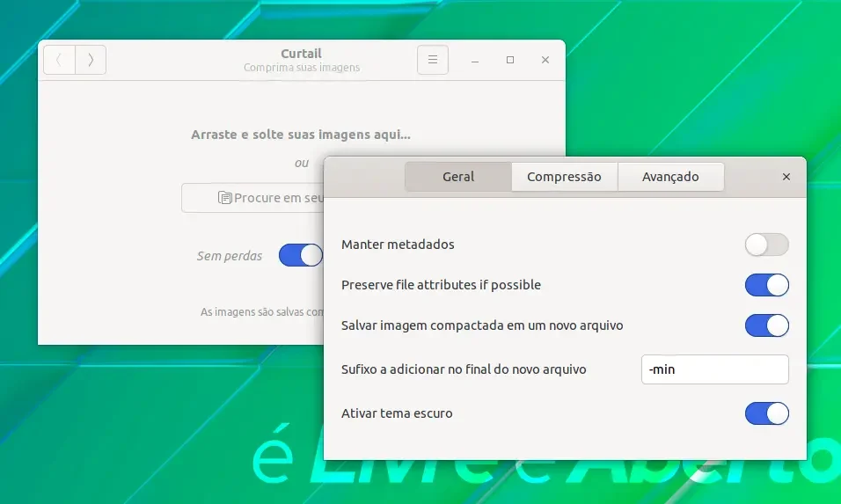Go back with the left arrow button
Image resolution: width=841 pixels, height=504 pixels.
pos(60,60)
